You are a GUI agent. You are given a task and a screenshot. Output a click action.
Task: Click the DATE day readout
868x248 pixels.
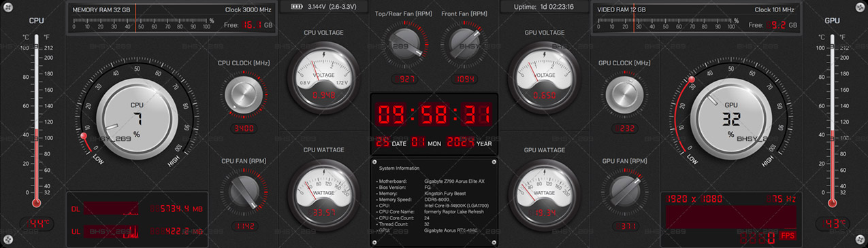coord(383,143)
